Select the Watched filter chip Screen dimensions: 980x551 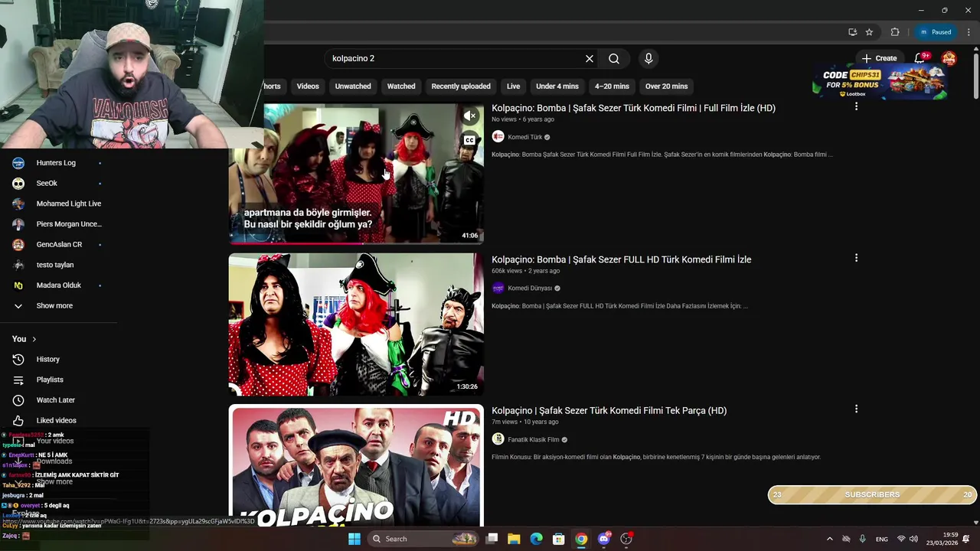tap(401, 86)
